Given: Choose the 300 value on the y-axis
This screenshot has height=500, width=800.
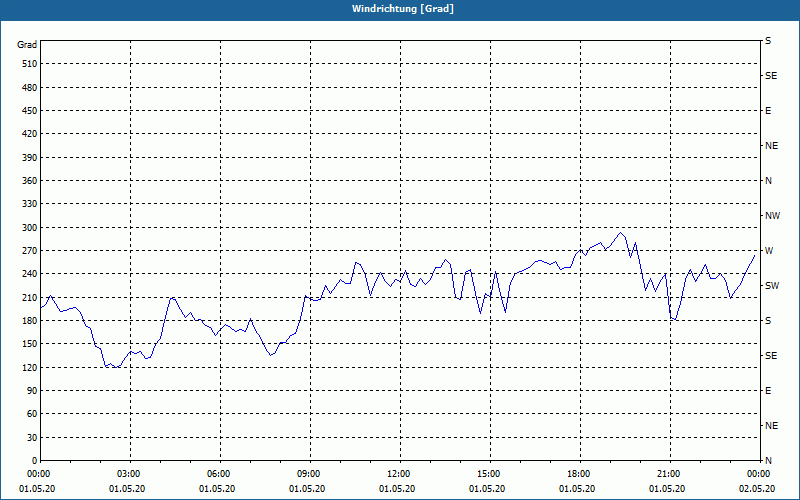Looking at the screenshot, I should 30,228.
